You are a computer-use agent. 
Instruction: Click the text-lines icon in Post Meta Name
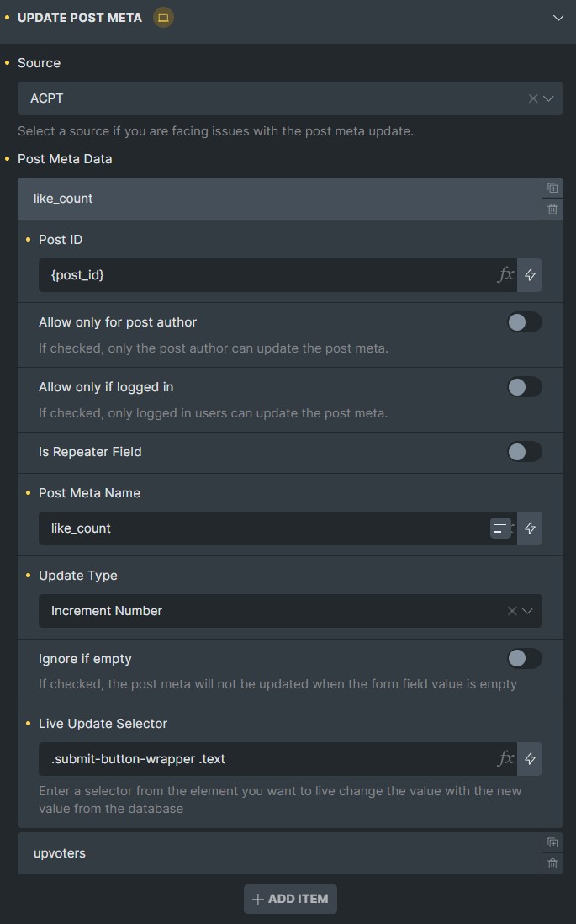[x=500, y=528]
